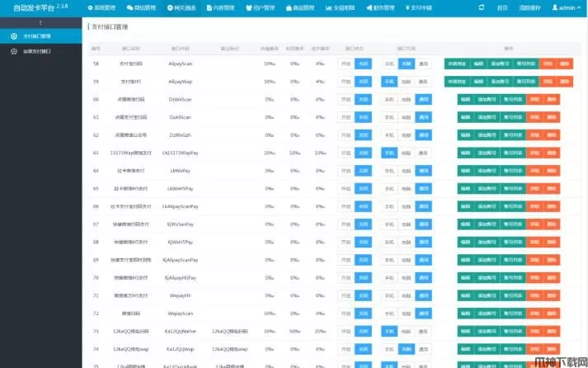Click the 支付接口管理 sidebar icon

[x=14, y=37]
